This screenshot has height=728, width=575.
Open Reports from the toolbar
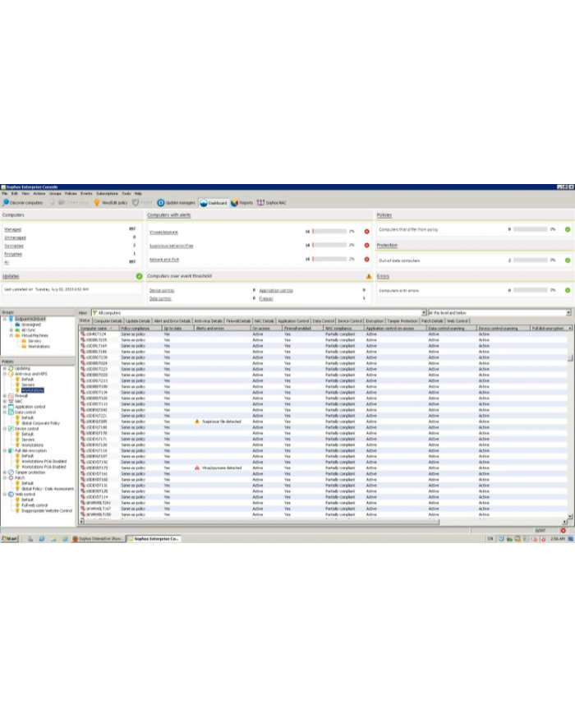coord(241,203)
